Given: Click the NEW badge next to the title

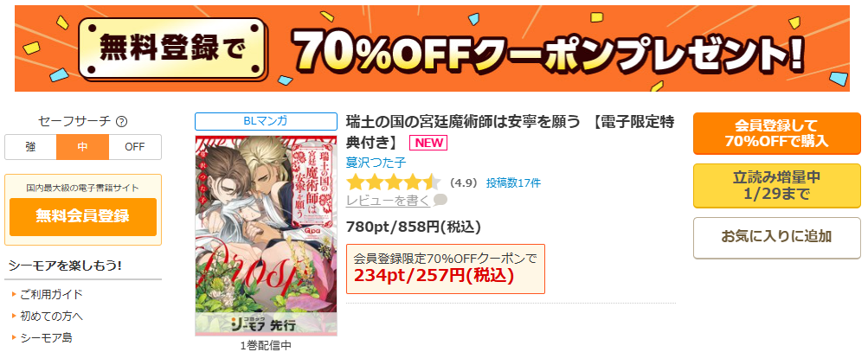Looking at the screenshot, I should click(x=428, y=143).
